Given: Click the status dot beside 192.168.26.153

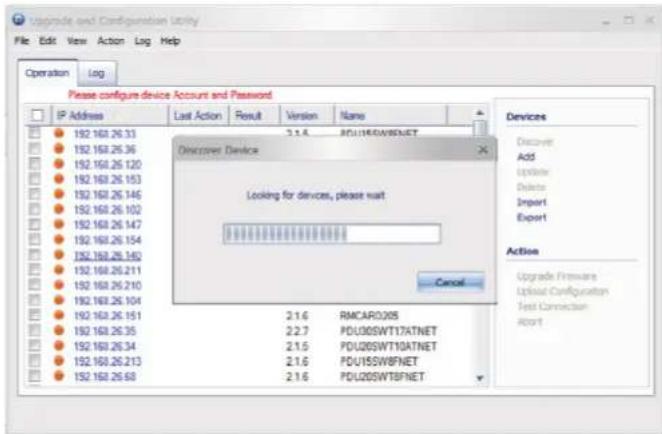Looking at the screenshot, I should click(59, 179).
